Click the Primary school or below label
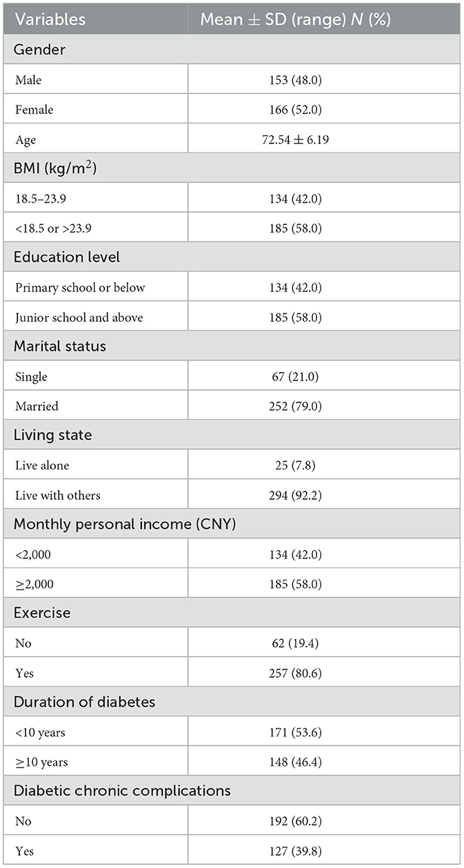 [x=80, y=287]
